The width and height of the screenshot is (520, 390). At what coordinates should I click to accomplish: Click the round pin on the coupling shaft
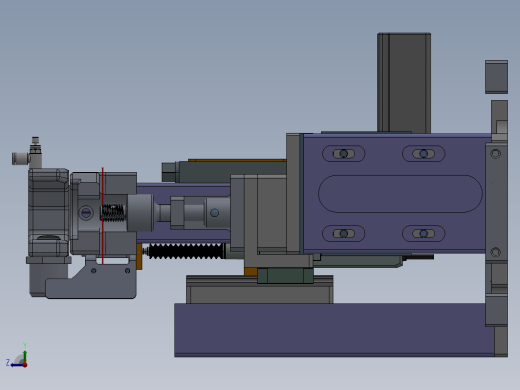click(214, 213)
